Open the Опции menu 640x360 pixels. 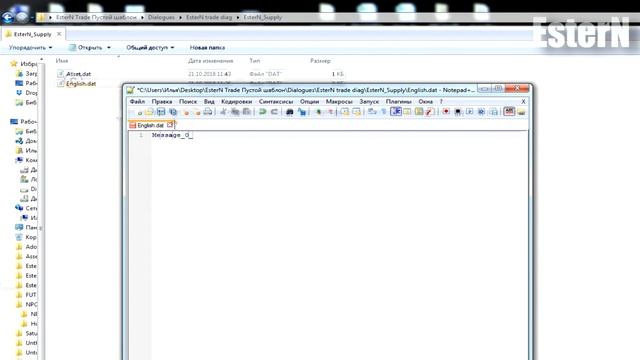pos(309,101)
